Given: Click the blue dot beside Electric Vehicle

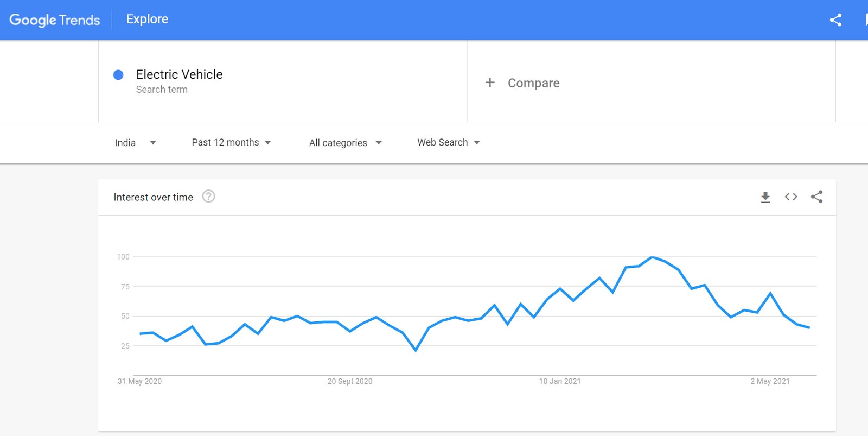Looking at the screenshot, I should (118, 74).
